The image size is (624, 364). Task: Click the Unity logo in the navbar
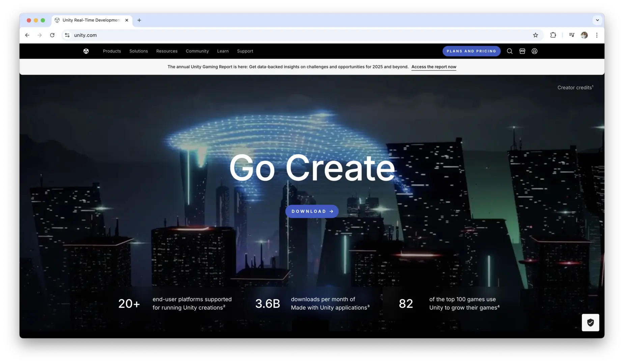(86, 51)
